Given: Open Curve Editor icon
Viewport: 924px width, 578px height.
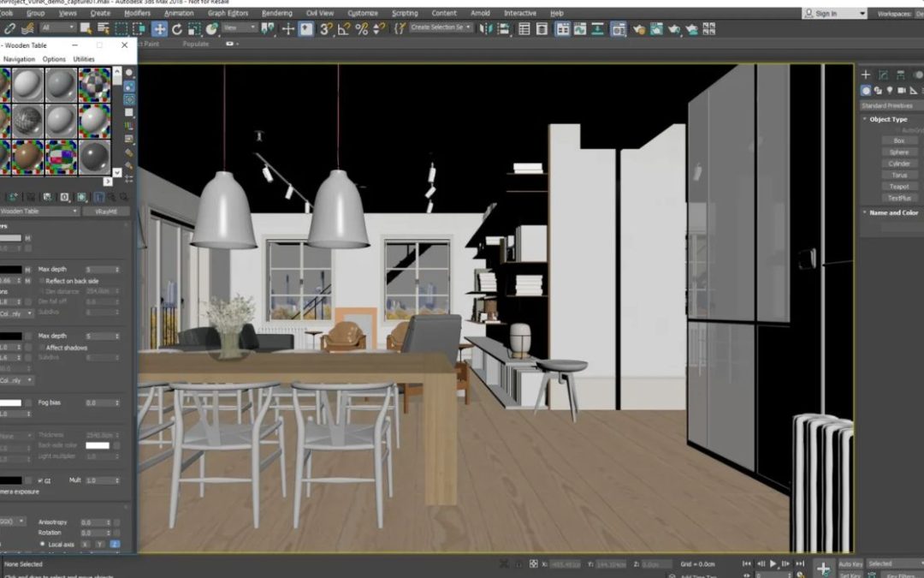Looking at the screenshot, I should point(580,28).
